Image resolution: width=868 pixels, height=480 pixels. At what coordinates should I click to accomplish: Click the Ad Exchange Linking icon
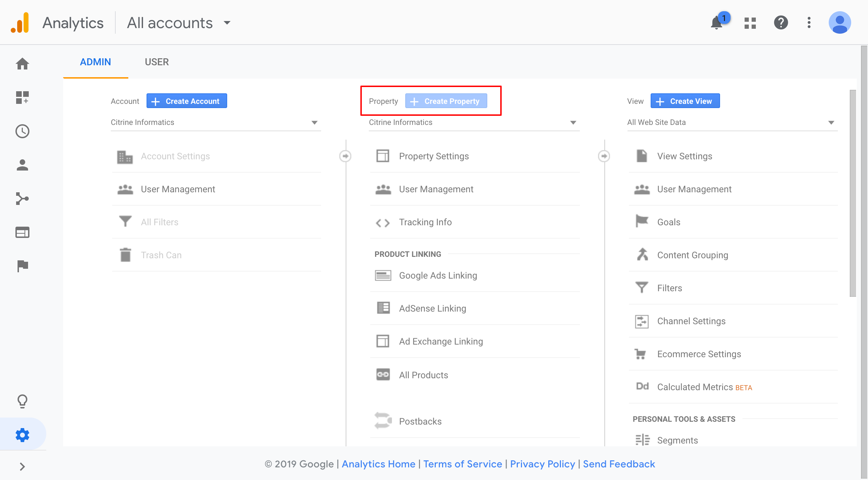383,341
